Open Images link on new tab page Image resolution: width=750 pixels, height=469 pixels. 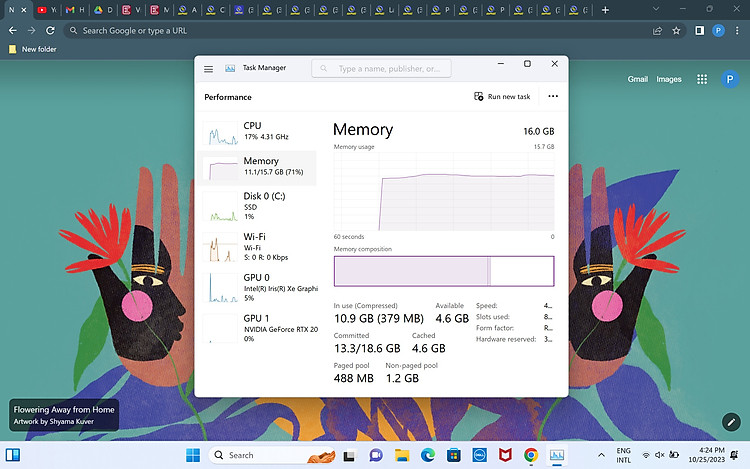[x=669, y=79]
